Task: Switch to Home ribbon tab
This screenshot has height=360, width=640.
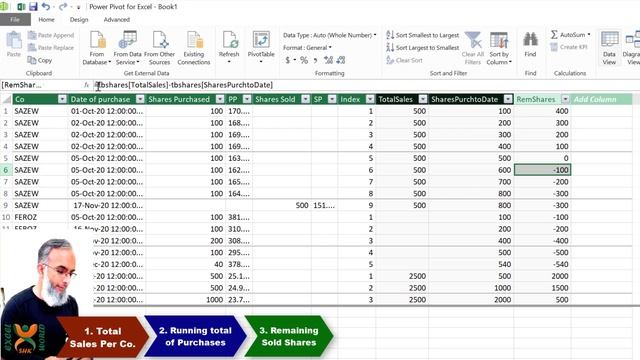Action: 46,20
